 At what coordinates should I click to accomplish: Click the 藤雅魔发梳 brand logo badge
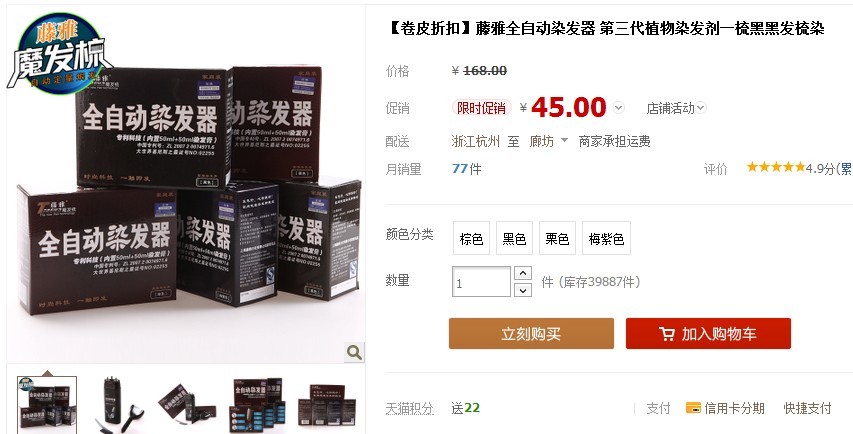point(59,53)
